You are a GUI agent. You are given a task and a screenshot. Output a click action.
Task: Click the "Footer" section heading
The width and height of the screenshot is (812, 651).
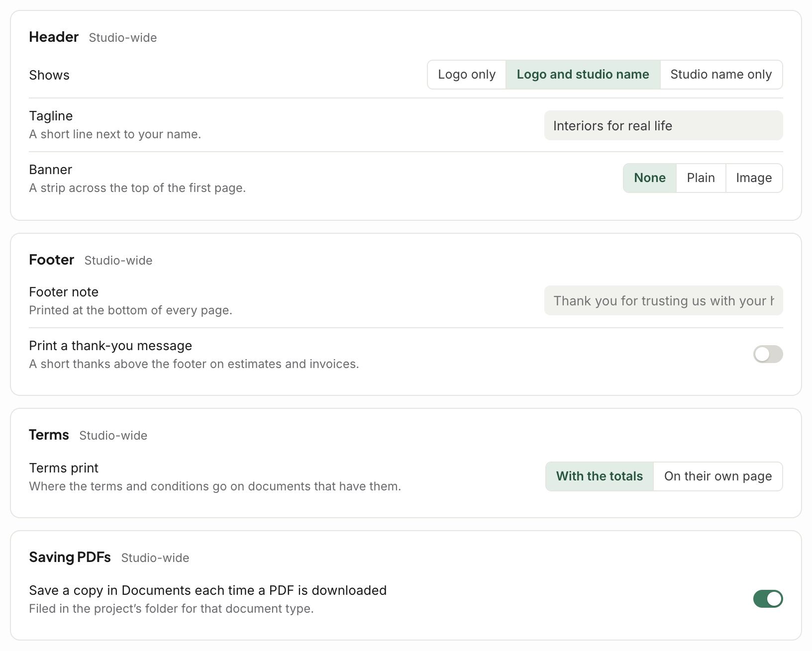point(52,260)
